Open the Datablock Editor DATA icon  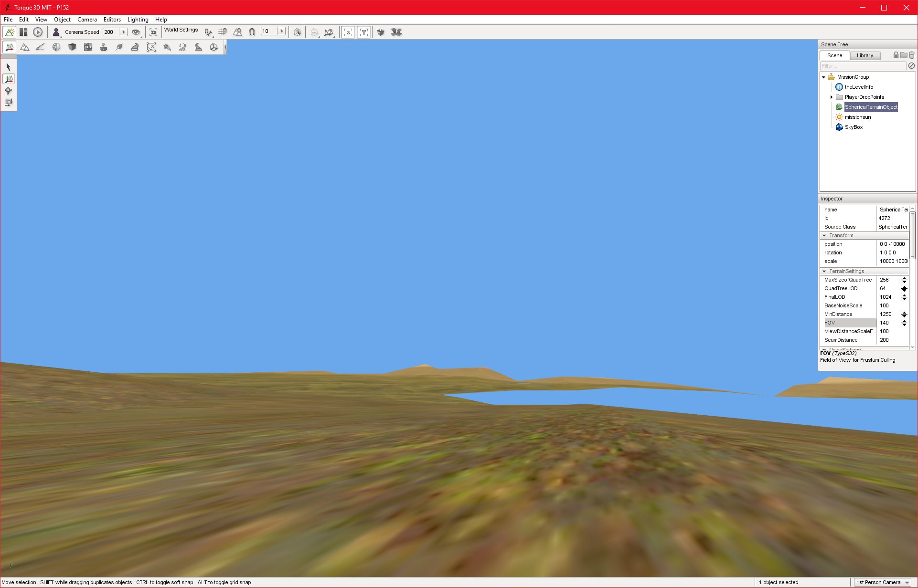point(88,47)
